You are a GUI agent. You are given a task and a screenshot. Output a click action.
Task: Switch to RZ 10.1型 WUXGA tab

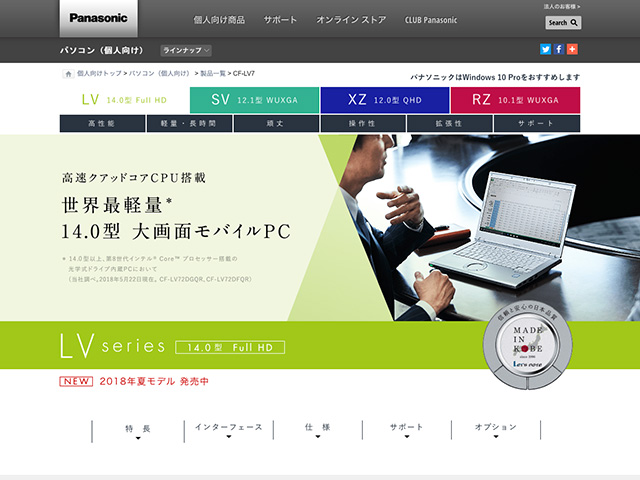(515, 100)
